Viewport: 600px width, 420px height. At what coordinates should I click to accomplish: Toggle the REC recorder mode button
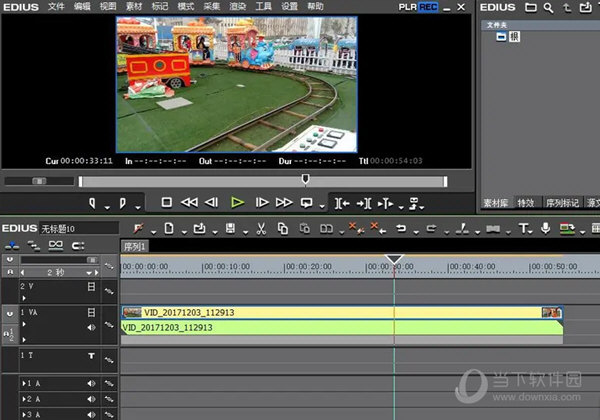428,7
